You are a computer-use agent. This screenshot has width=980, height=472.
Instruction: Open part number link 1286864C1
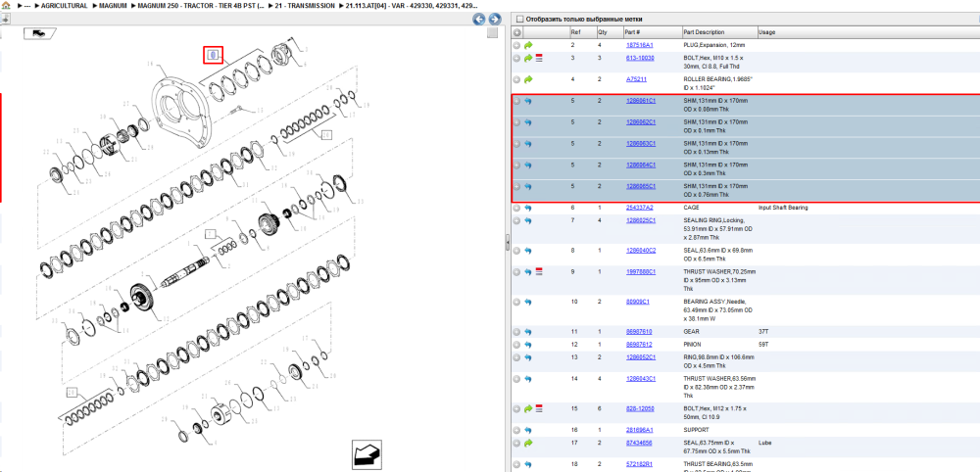641,165
